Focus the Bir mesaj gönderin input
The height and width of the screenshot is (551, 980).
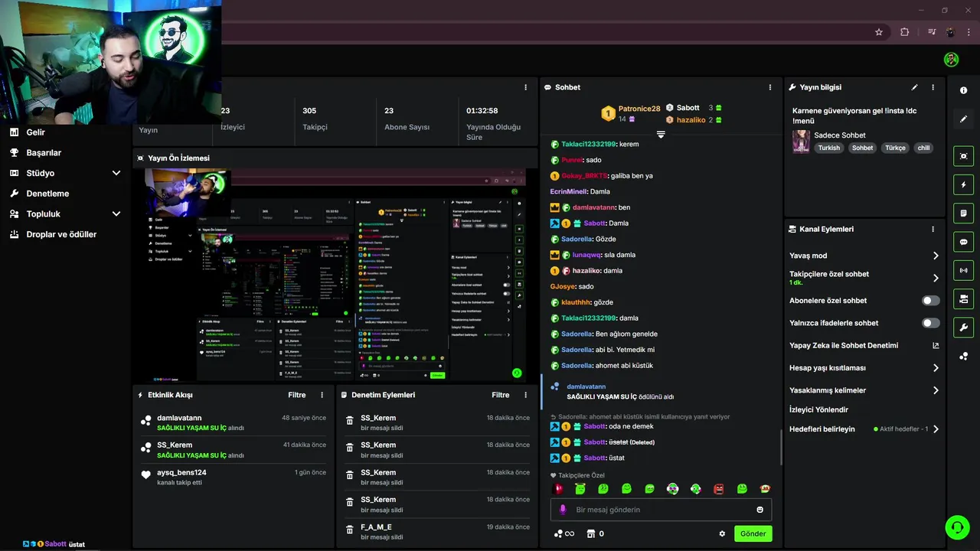click(x=661, y=510)
